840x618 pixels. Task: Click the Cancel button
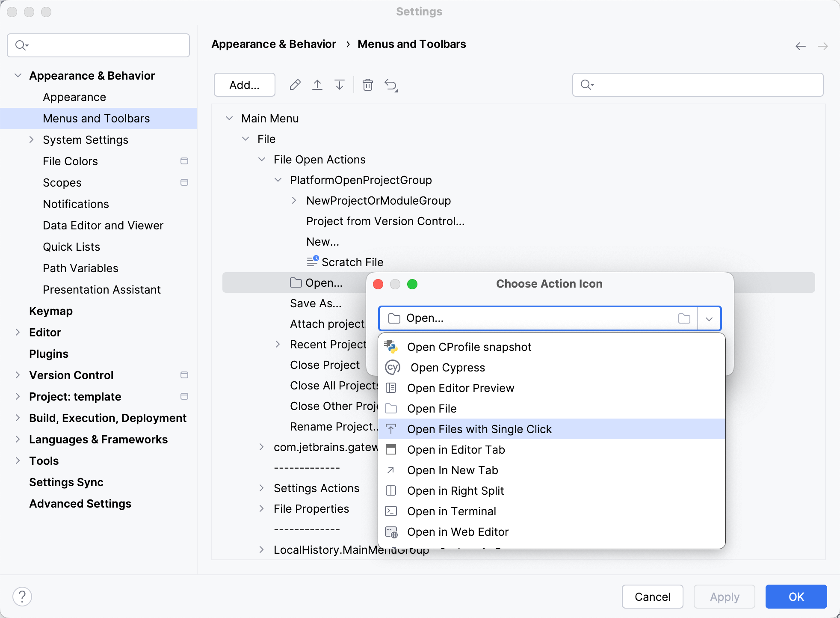tap(653, 597)
